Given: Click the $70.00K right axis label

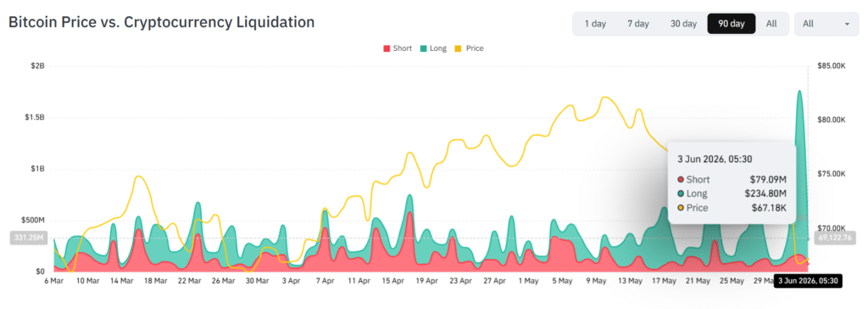Looking at the screenshot, I should 831,228.
